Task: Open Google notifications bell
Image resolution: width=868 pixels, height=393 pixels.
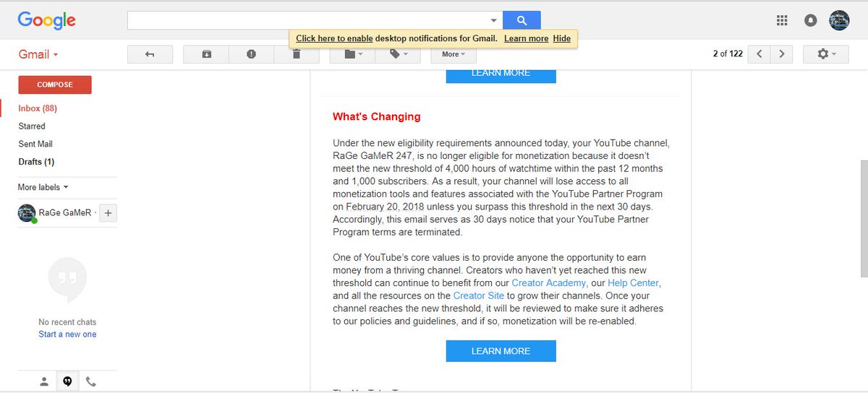Action: click(811, 21)
